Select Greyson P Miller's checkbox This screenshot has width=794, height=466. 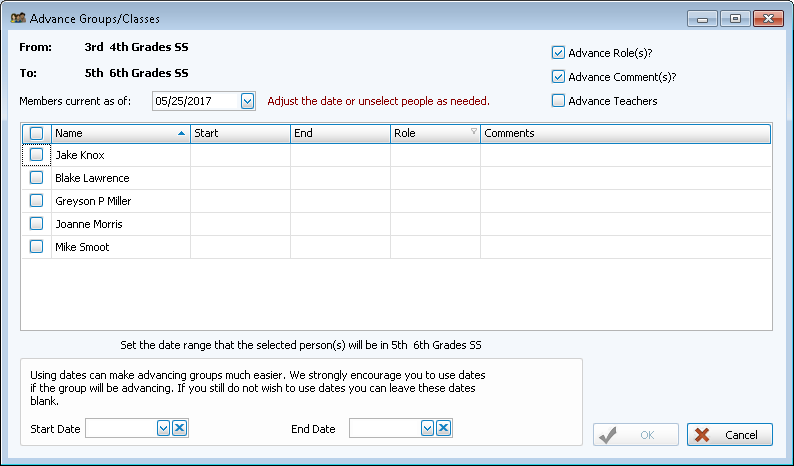tap(36, 201)
